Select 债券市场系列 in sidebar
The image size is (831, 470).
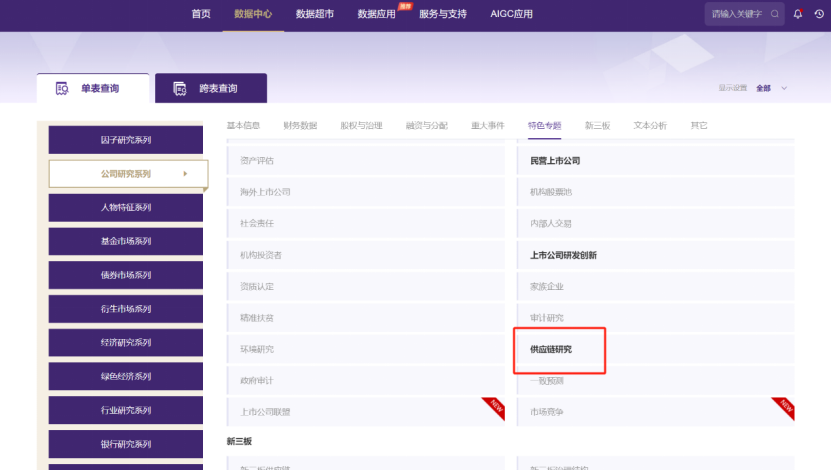coord(126,275)
